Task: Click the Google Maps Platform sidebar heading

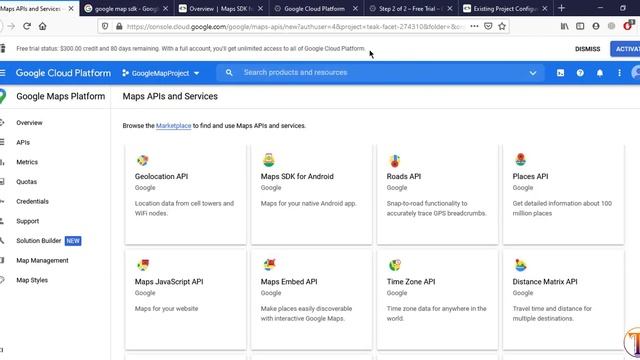Action: 60,96
